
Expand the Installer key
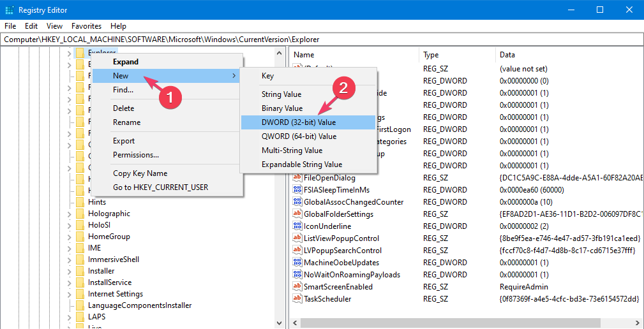click(69, 271)
